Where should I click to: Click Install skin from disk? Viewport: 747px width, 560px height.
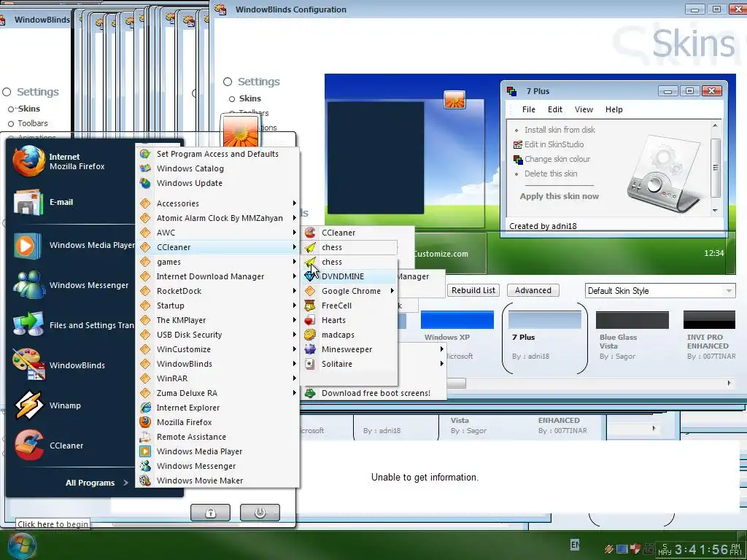tap(560, 130)
